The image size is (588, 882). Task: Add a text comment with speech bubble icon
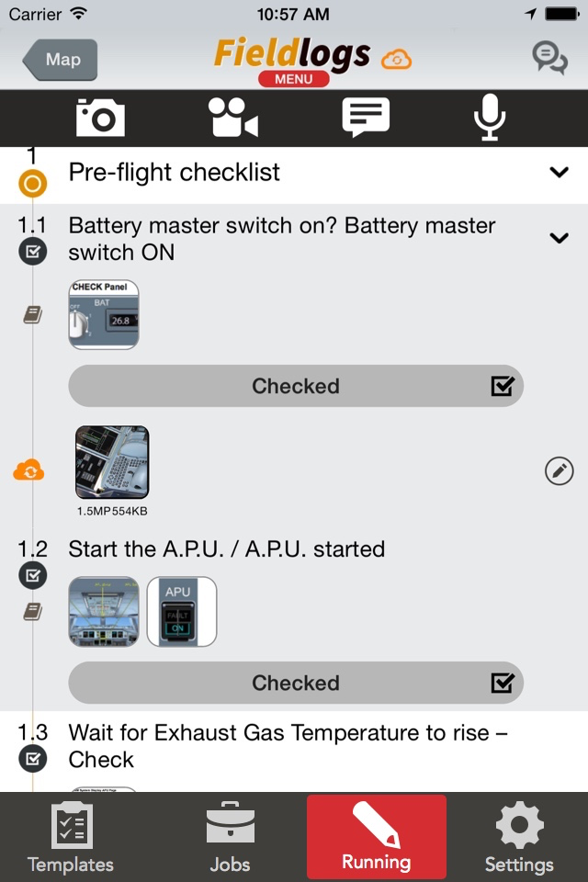[366, 117]
